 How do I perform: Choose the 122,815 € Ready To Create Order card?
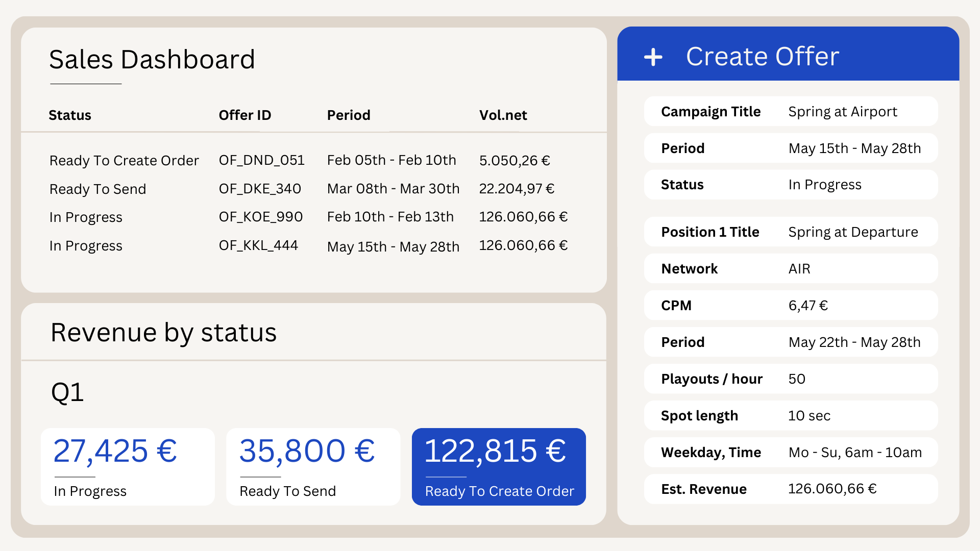click(x=499, y=466)
